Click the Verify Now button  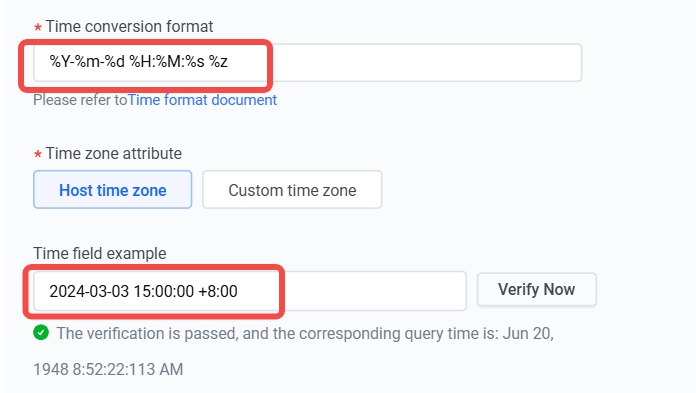pos(537,290)
